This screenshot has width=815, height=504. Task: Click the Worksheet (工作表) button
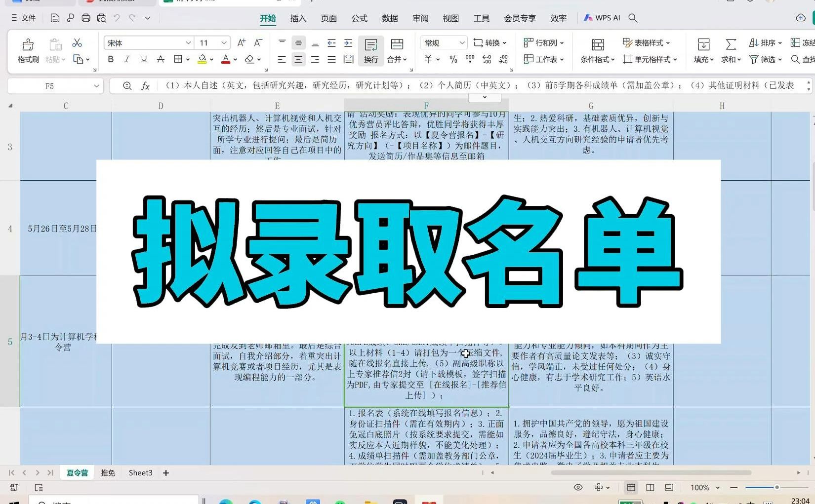click(543, 59)
